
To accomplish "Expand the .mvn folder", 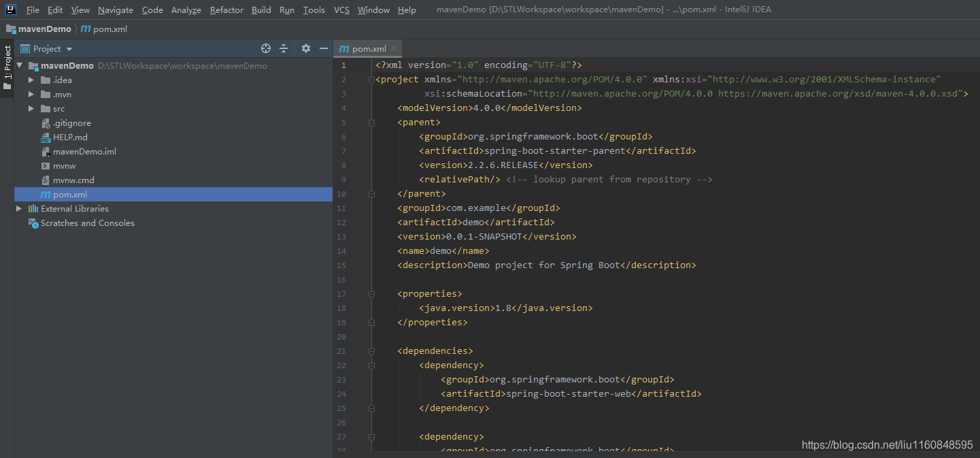I will [x=31, y=95].
